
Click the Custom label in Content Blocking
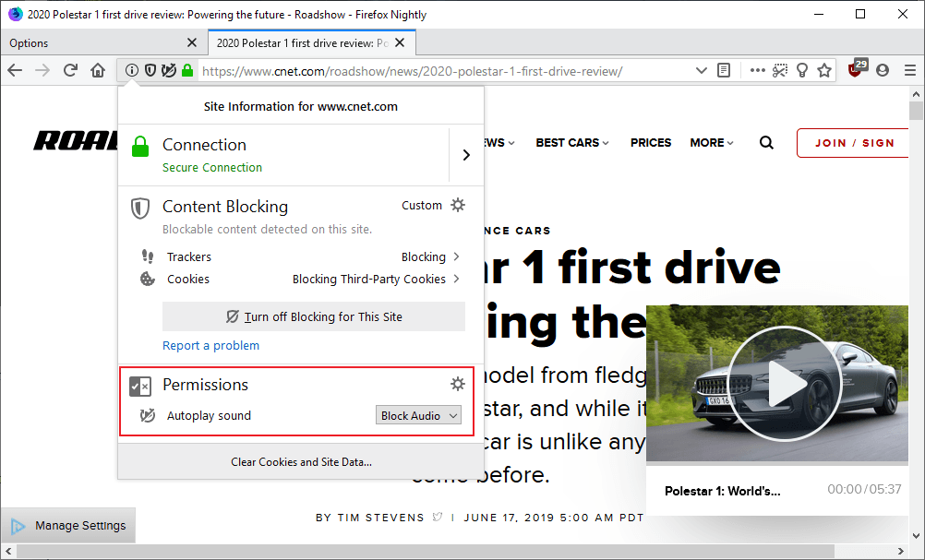coord(422,205)
